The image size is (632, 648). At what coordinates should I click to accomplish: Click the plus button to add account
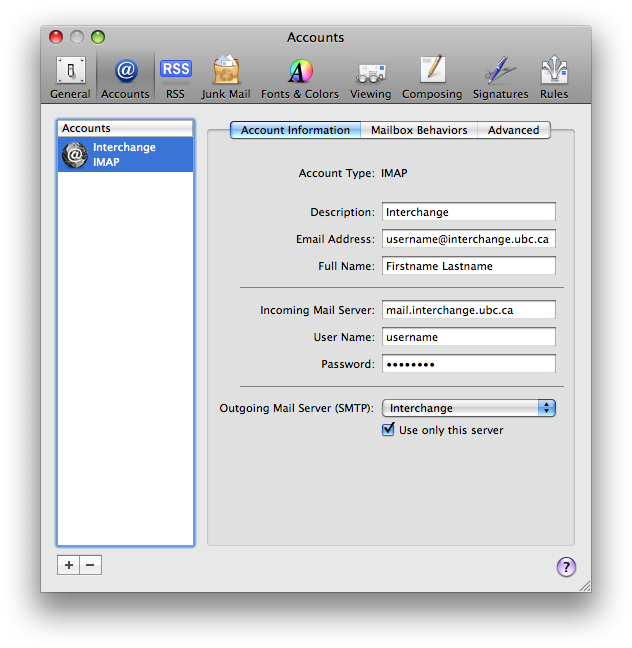pos(68,565)
